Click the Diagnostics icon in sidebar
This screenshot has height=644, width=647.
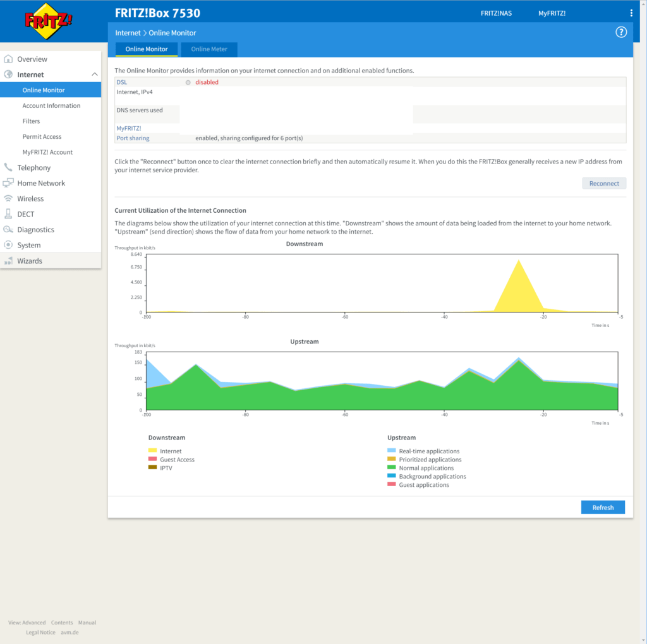8,230
